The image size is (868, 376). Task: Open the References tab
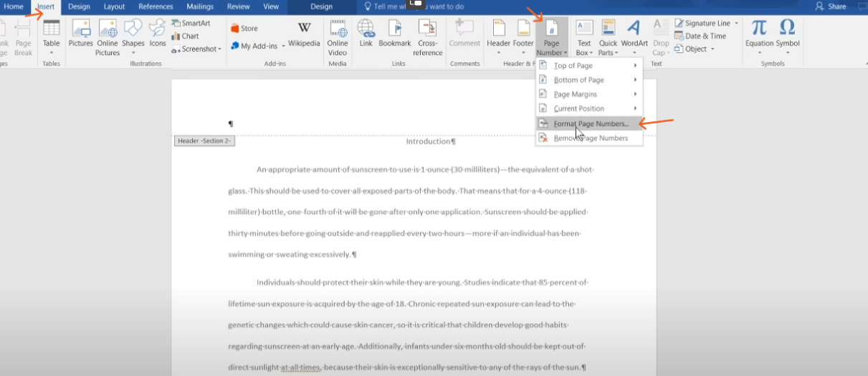pyautogui.click(x=156, y=6)
